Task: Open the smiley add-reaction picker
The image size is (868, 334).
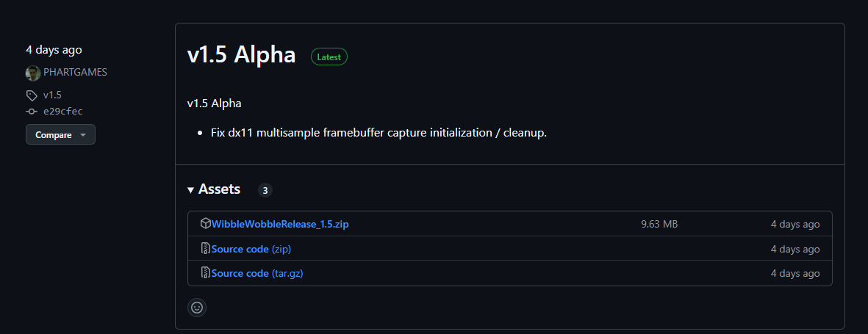Action: click(197, 308)
